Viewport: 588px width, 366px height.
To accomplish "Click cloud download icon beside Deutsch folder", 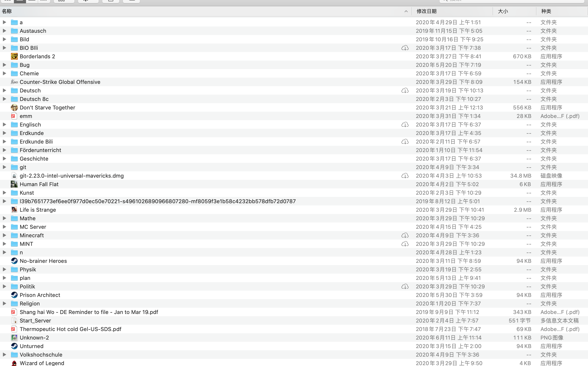I will pos(405,91).
